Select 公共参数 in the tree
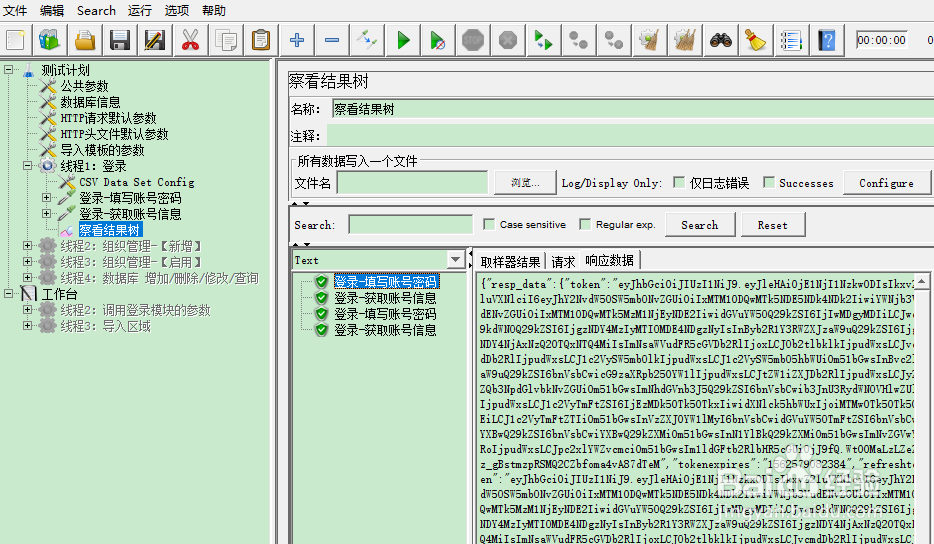934x544 pixels. [85, 86]
